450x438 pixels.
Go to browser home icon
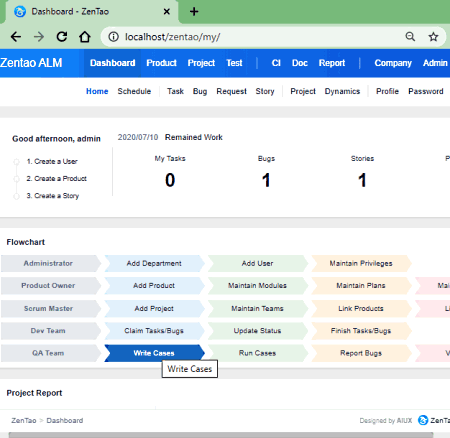pyautogui.click(x=85, y=37)
